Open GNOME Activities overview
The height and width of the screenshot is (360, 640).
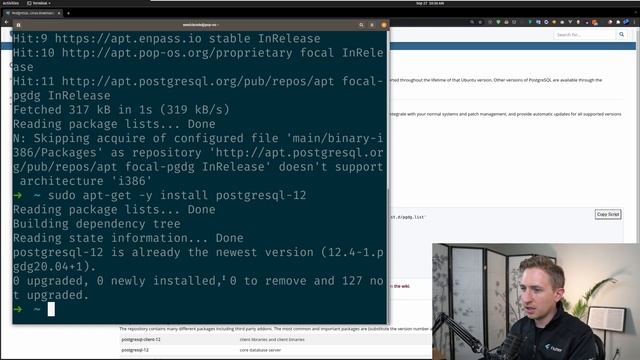click(11, 3)
